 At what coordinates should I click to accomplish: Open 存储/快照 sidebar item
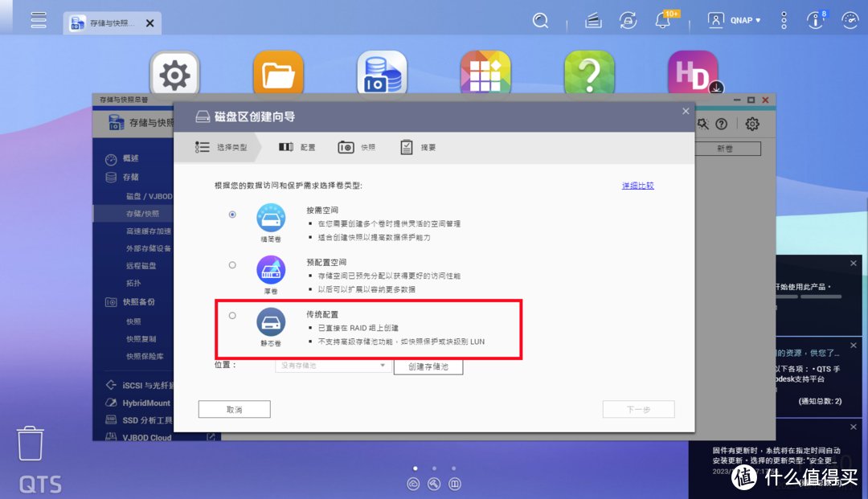[x=142, y=214]
